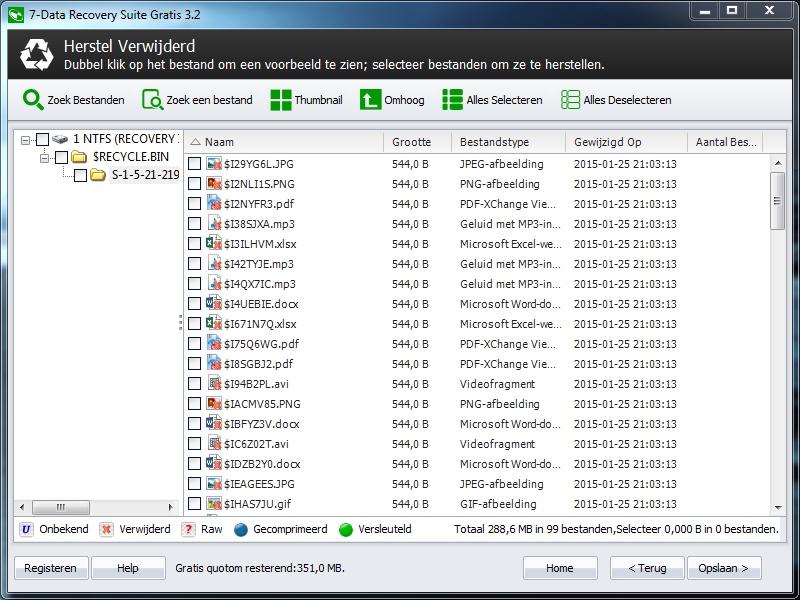This screenshot has height=600, width=800.
Task: Tick the checkbox next to $I42TYJE.mp3
Action: pos(194,264)
